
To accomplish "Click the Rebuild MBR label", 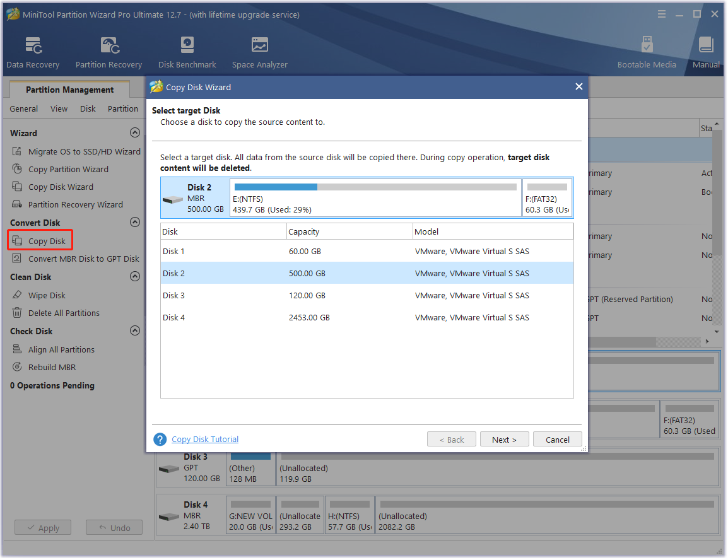I will [x=52, y=367].
